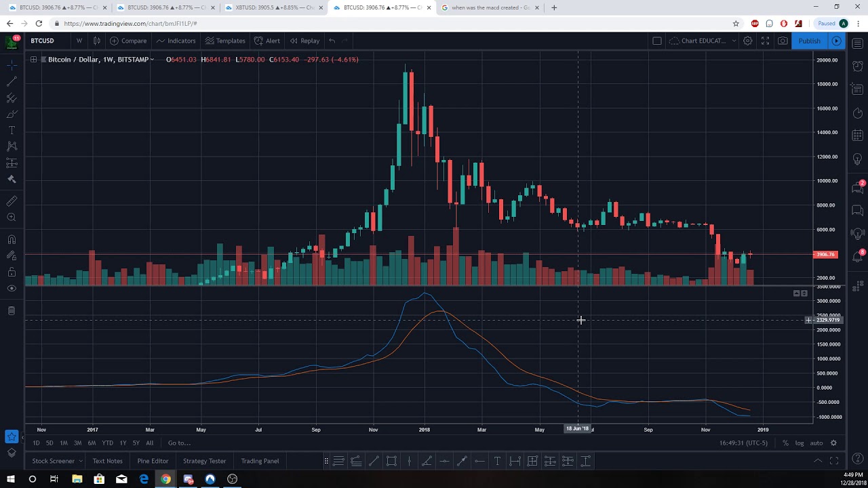The width and height of the screenshot is (868, 488).
Task: Open chat bubble with 2 notifications
Action: pos(857,188)
